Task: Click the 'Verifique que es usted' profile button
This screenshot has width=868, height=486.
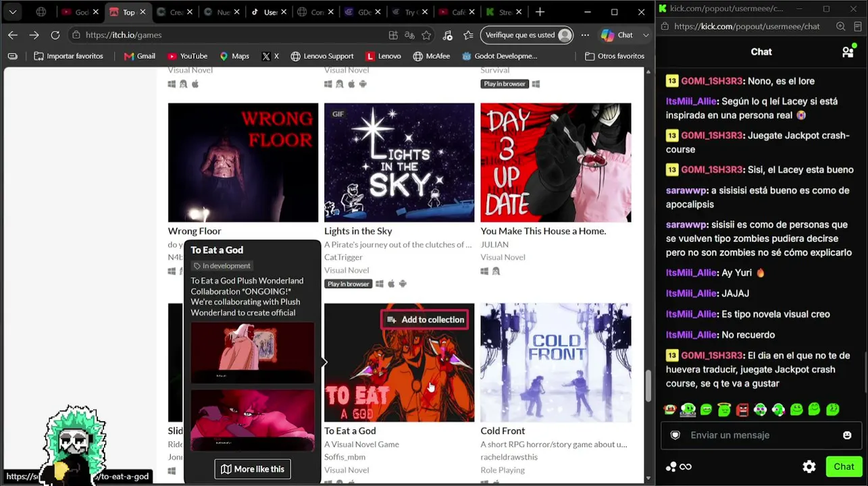Action: [x=527, y=35]
